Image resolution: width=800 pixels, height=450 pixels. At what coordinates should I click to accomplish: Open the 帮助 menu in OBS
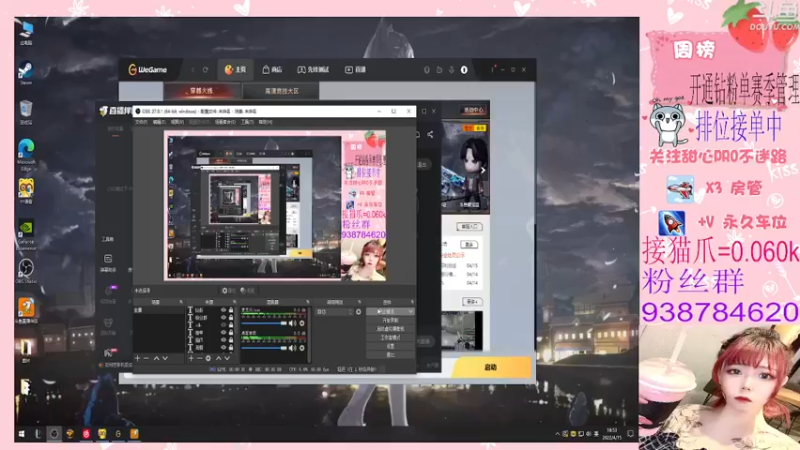pyautogui.click(x=265, y=122)
